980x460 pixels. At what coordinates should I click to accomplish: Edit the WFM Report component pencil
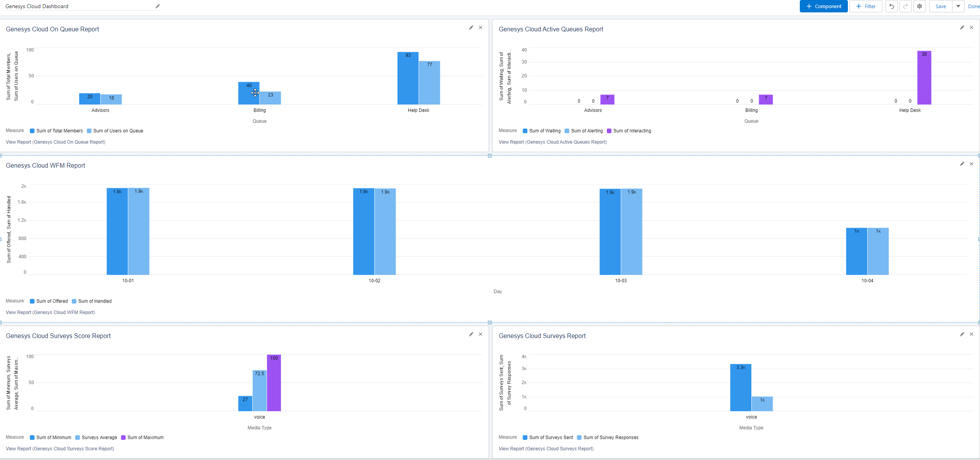962,164
